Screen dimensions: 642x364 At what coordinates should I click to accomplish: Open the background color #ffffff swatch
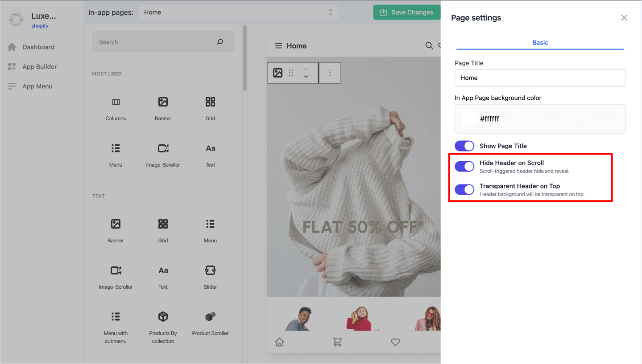469,119
